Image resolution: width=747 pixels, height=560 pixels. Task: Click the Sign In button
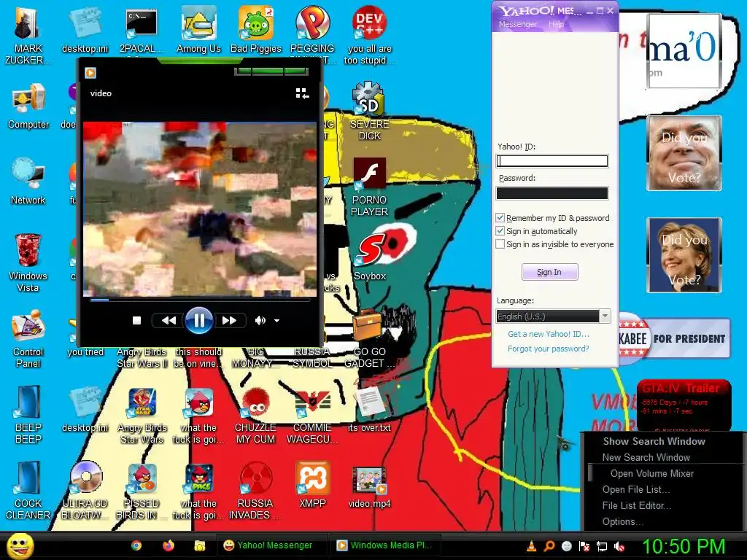550,272
